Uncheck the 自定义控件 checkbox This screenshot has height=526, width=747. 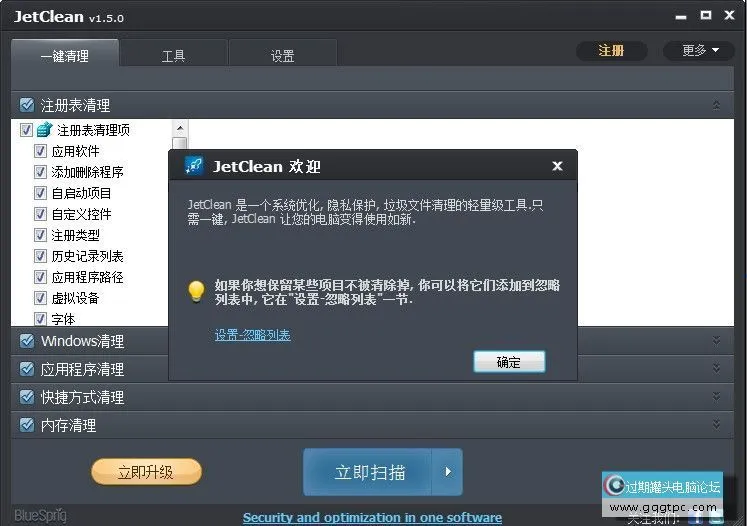(x=40, y=214)
